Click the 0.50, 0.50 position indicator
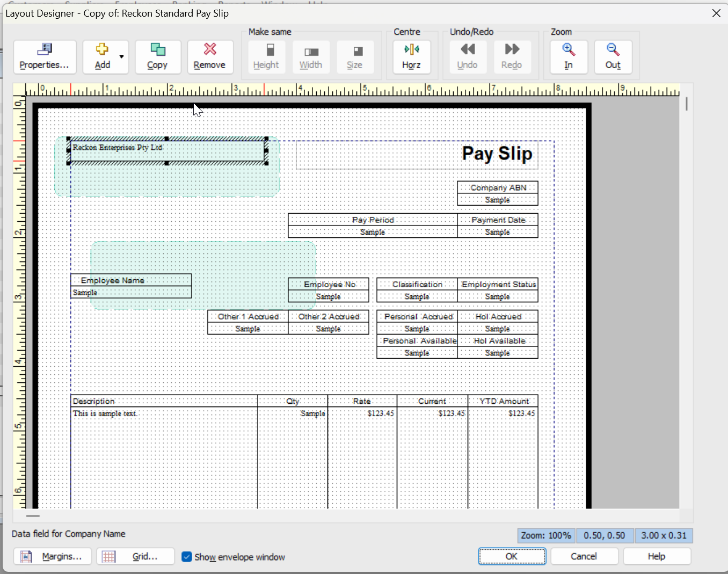 pyautogui.click(x=605, y=535)
